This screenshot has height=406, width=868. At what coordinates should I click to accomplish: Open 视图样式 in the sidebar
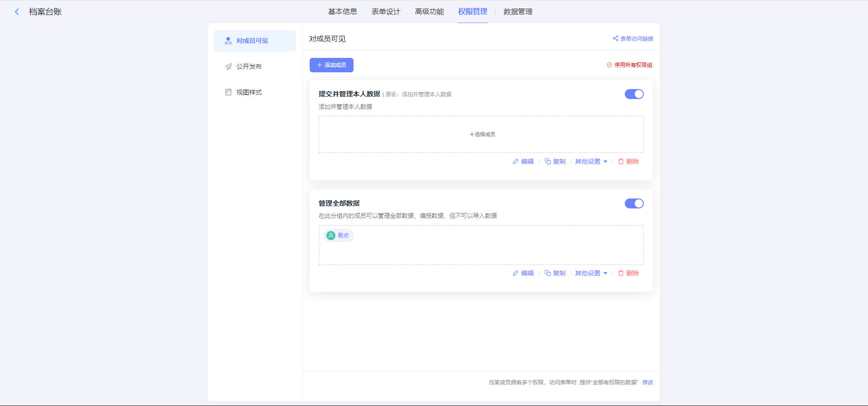[x=249, y=92]
